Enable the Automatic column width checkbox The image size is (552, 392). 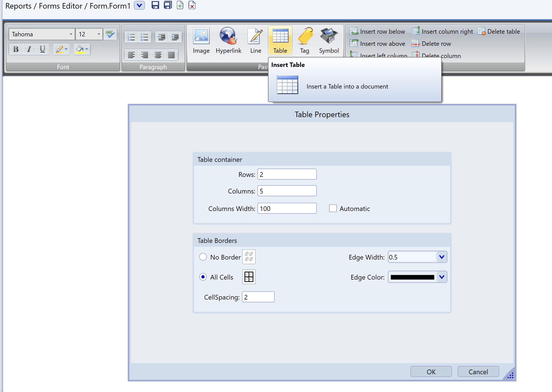click(x=333, y=208)
